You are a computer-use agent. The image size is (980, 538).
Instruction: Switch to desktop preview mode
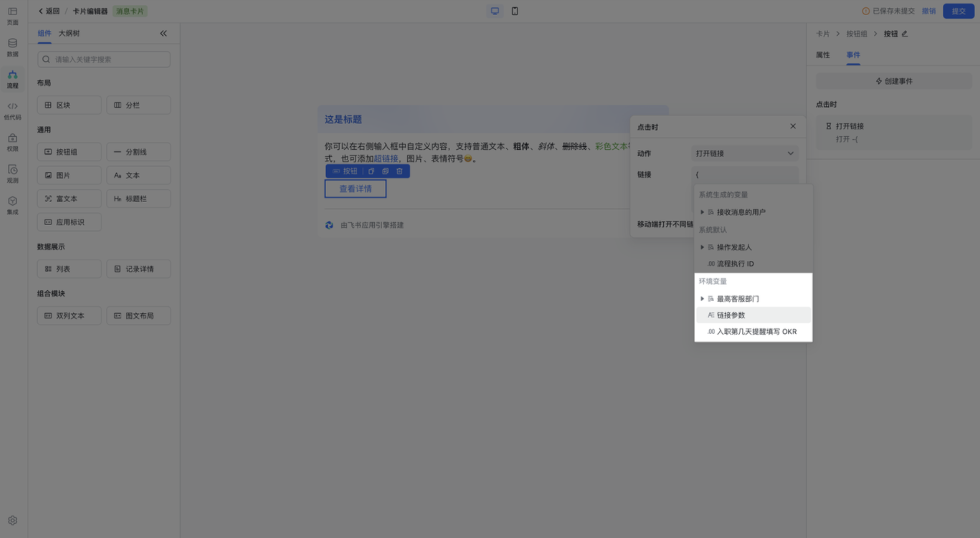[495, 11]
